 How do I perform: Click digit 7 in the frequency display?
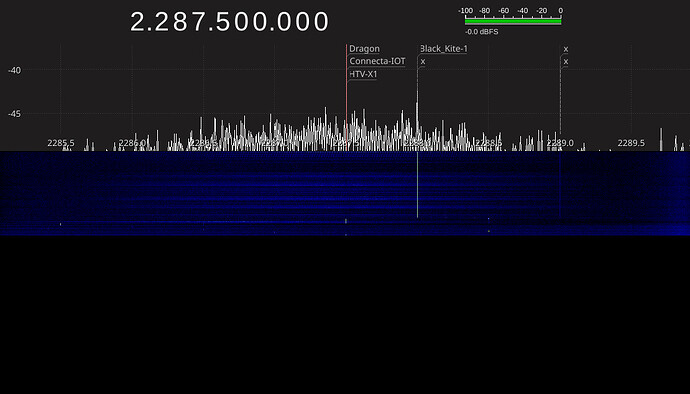(199, 22)
